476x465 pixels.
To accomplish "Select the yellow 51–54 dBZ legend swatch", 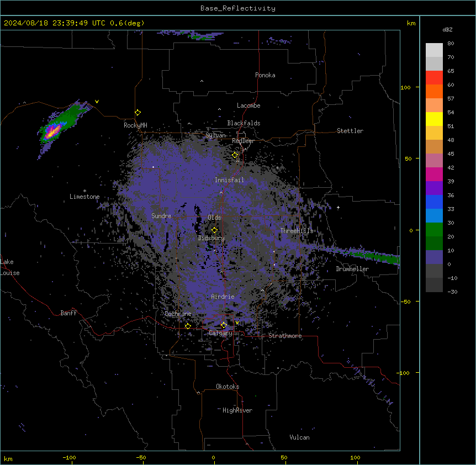I will point(434,119).
